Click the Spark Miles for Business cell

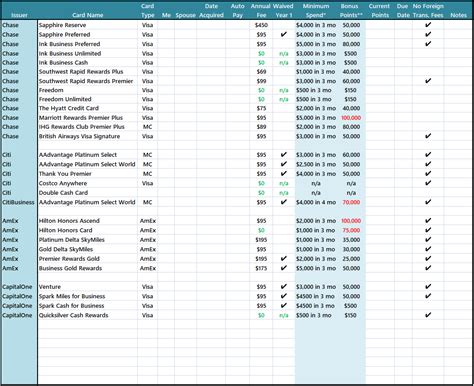pyautogui.click(x=72, y=296)
